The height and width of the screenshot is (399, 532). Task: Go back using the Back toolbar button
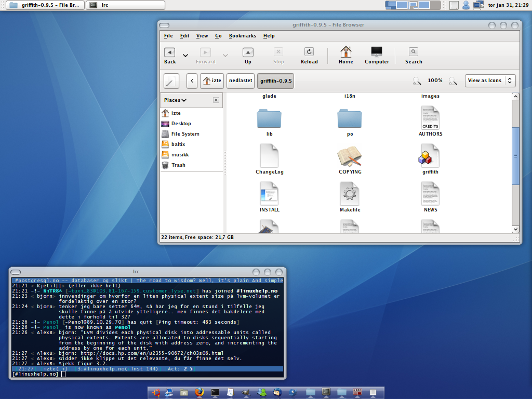[x=170, y=56]
